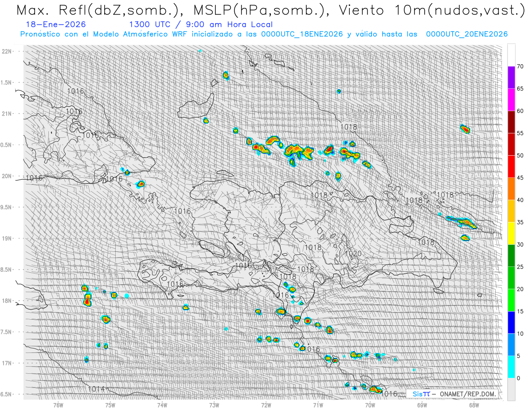This screenshot has height=411, width=532.
Task: Click the '8.5N' latitude axis label
Action: coord(7,270)
